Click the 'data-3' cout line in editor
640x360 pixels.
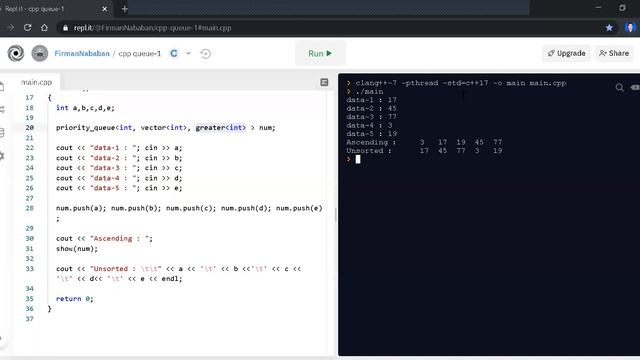point(119,168)
